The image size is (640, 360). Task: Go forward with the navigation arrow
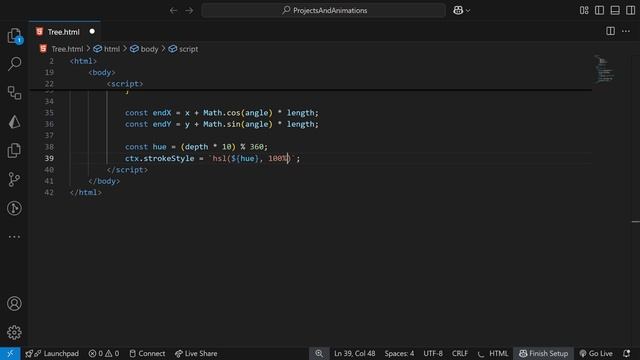[189, 11]
